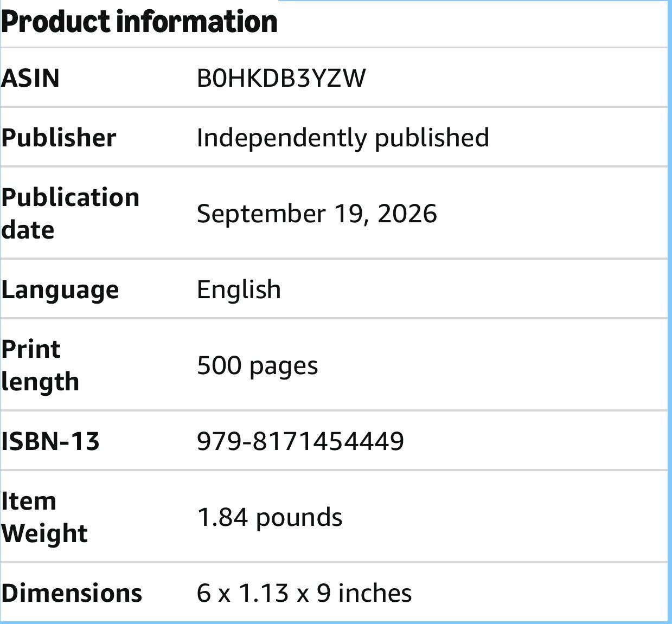This screenshot has width=672, height=624.
Task: Click the 1.84 pounds value
Action: 270,517
